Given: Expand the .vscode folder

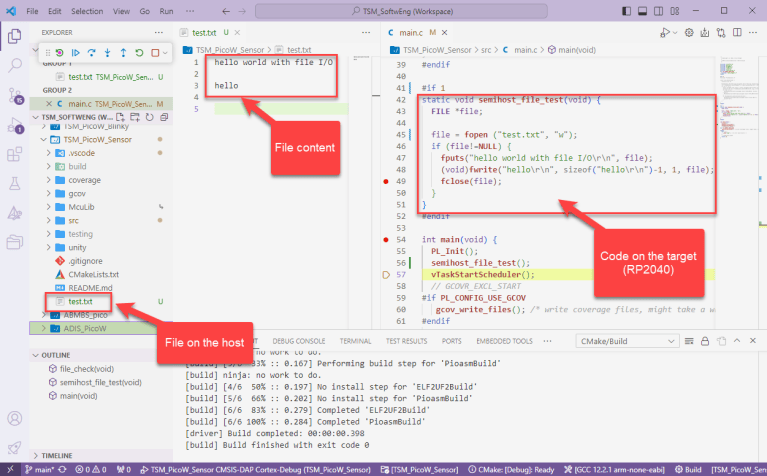Looking at the screenshot, I should coord(48,153).
